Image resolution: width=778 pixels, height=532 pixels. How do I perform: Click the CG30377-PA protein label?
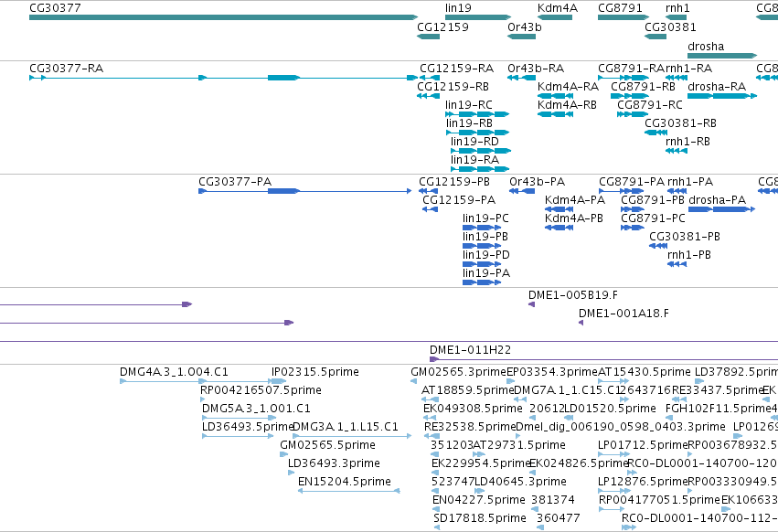coord(235,182)
